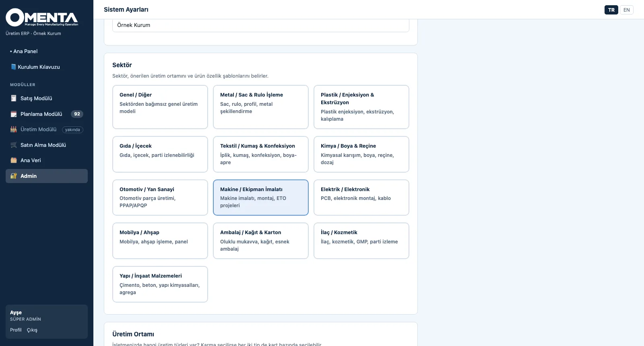Screen dimensions: 644x346
Task: Click the MODÜLLER sidebar header
Action: (23, 85)
